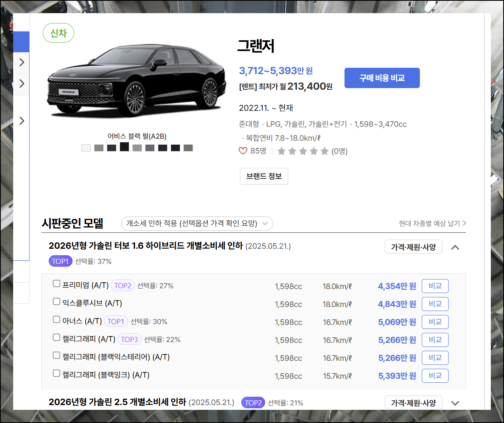The width and height of the screenshot is (504, 423).
Task: Click the 15.7km/ℓ fuel economy value
Action: tap(337, 376)
